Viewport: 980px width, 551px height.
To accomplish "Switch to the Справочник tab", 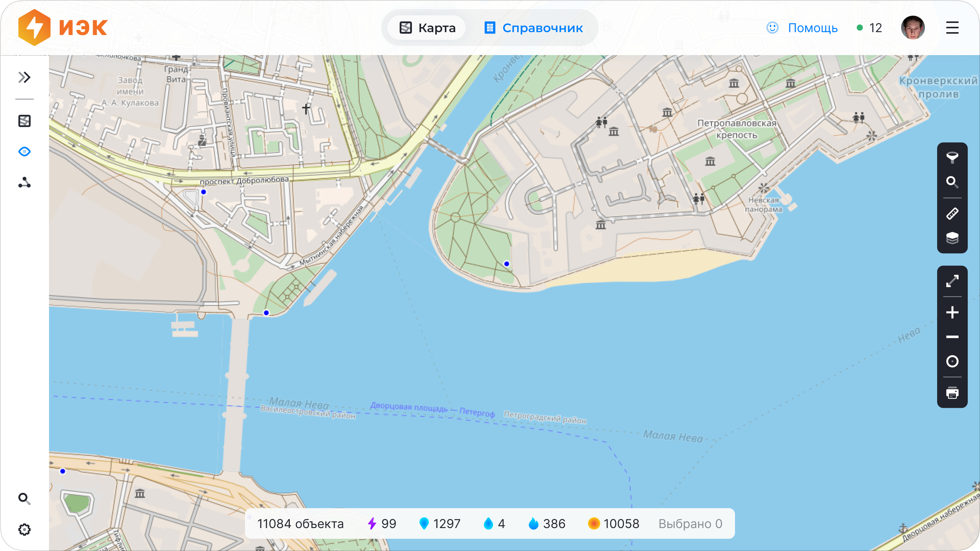I will coord(534,28).
